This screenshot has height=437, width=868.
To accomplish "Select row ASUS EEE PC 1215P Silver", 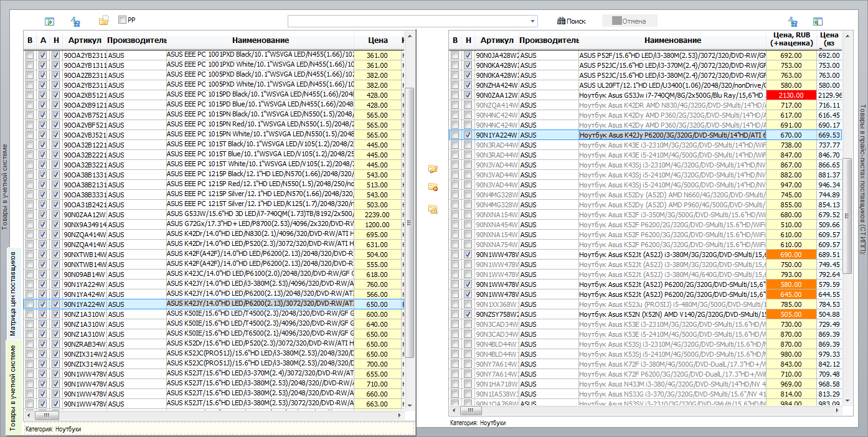I will coord(214,195).
